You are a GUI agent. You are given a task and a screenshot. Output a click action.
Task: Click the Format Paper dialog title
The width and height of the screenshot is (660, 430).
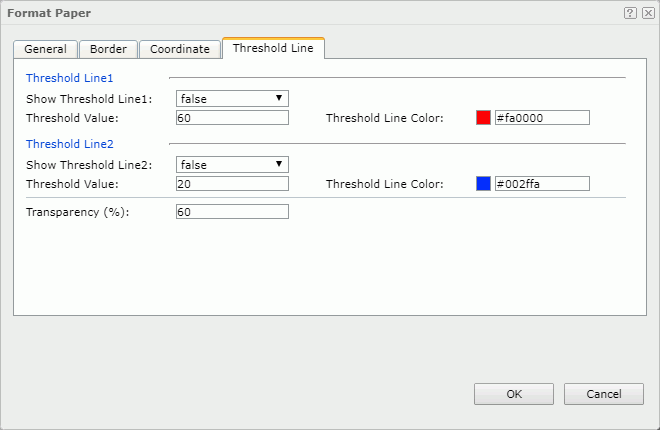pos(49,13)
